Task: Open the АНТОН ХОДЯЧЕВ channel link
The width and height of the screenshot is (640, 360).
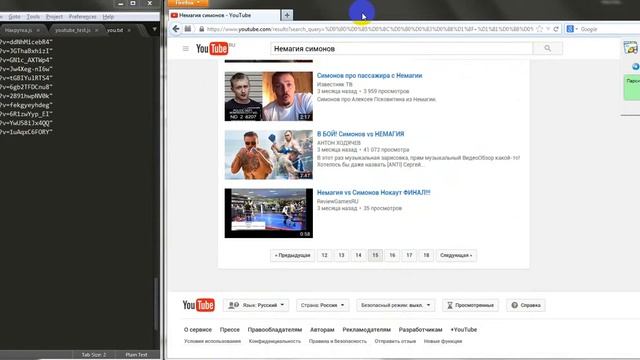Action: tap(339, 142)
